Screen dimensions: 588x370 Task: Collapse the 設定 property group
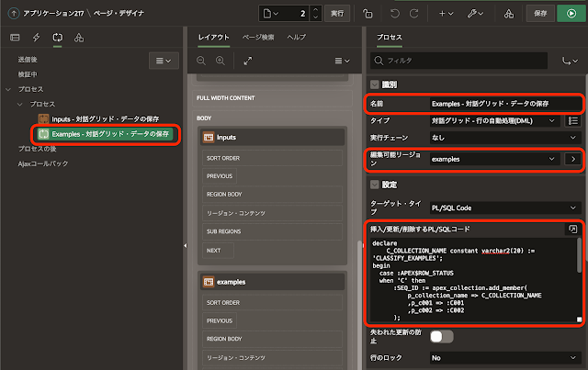pos(375,185)
